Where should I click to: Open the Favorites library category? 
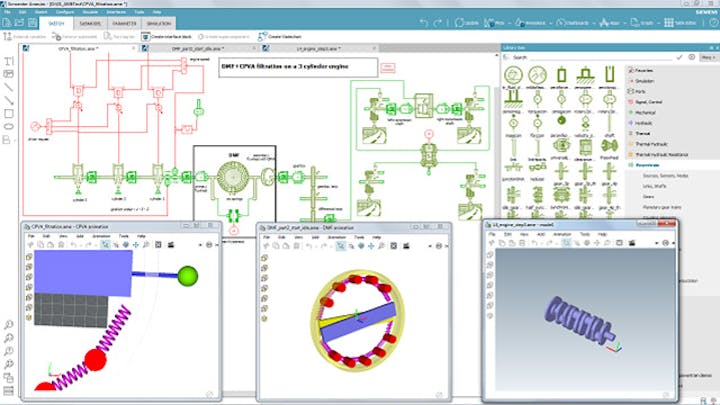[x=643, y=70]
